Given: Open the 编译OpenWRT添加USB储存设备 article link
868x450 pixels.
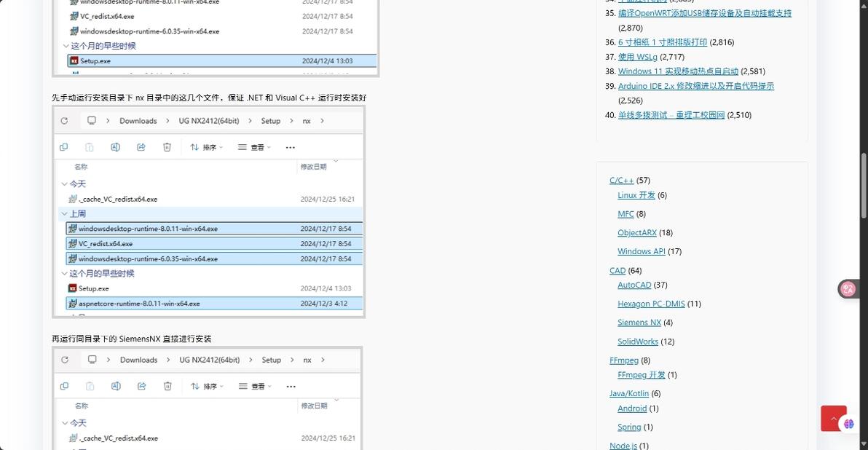Looking at the screenshot, I should (705, 13).
